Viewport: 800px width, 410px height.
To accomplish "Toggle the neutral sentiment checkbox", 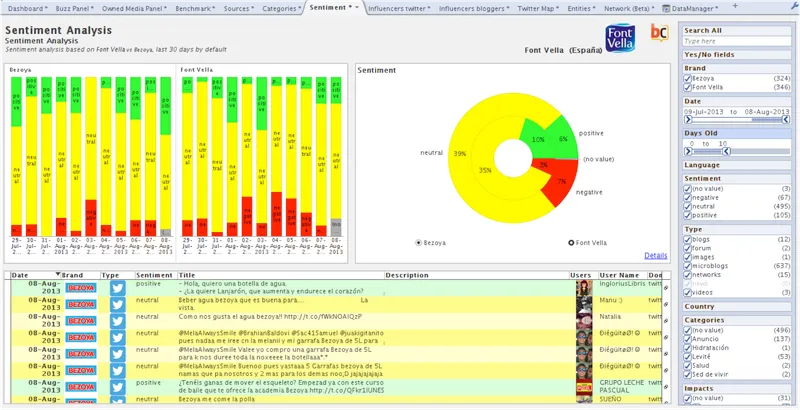I will point(687,207).
